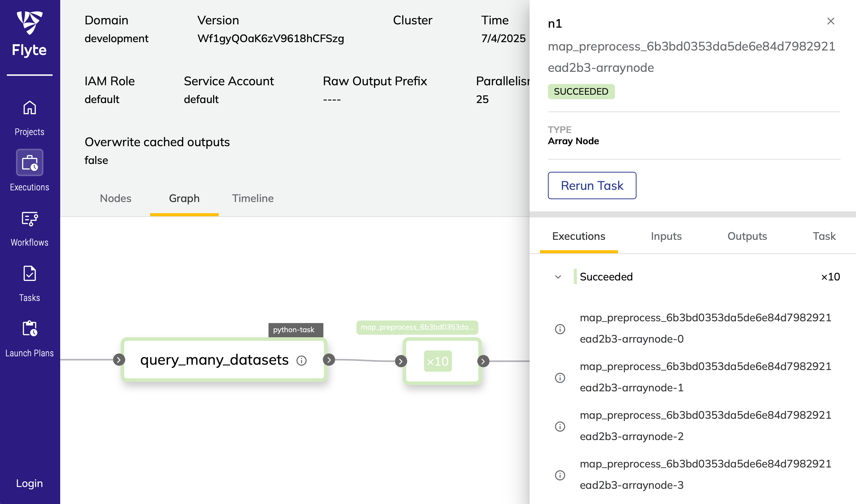Open the Projects page from sidebar

(29, 118)
